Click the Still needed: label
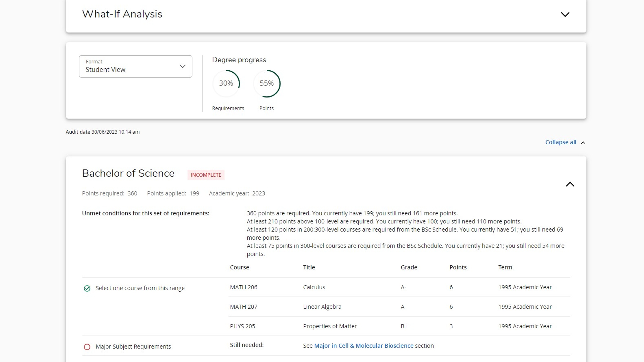This screenshot has width=644, height=362. pyautogui.click(x=247, y=345)
